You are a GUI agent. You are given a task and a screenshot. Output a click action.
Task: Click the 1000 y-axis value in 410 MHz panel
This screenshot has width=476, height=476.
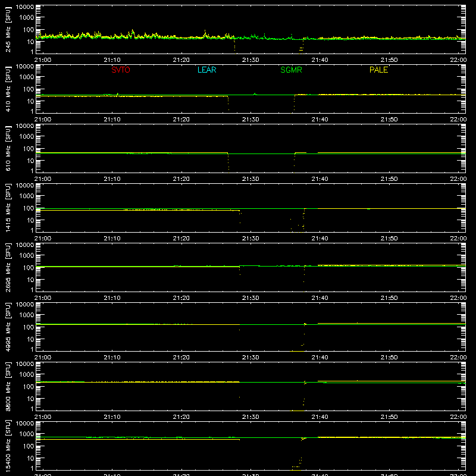click(27, 77)
